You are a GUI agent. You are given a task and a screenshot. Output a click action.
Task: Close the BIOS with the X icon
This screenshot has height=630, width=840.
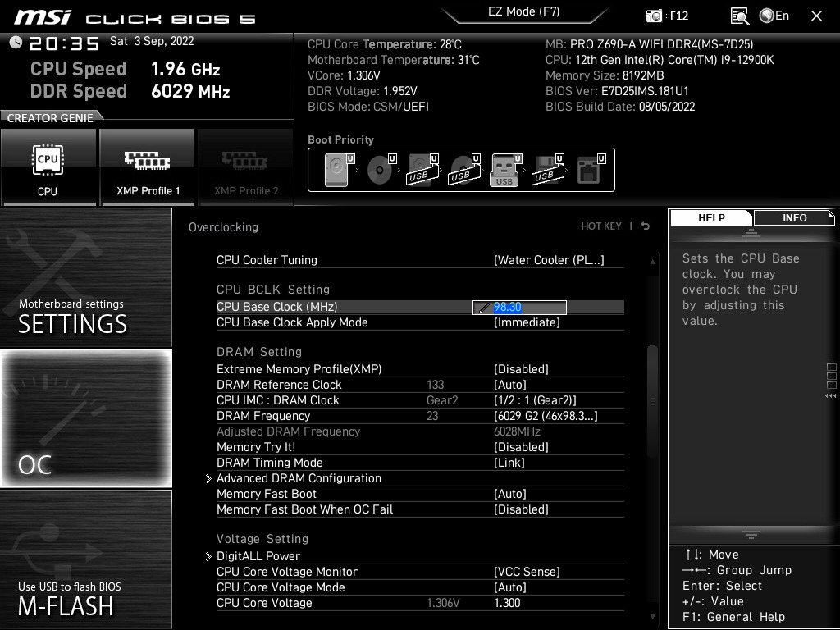[x=816, y=16]
